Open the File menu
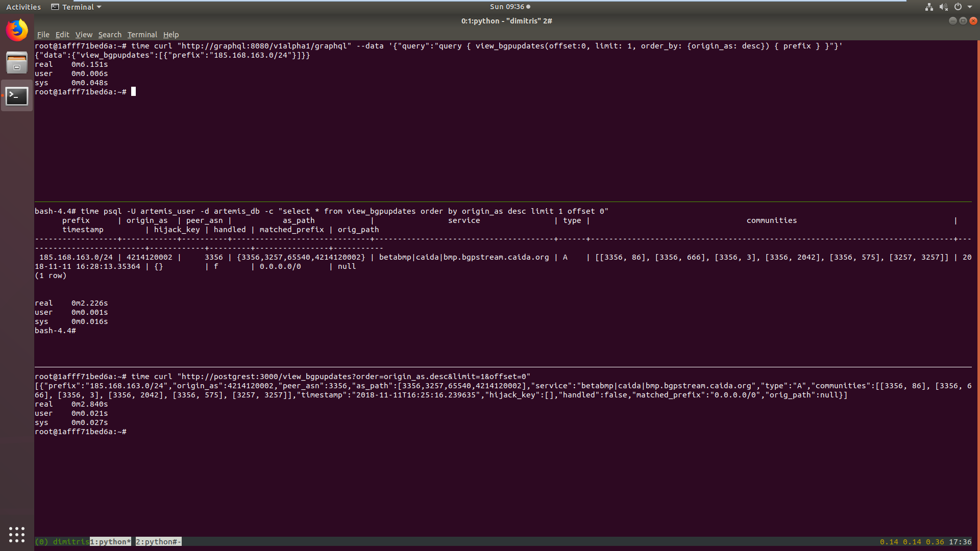The height and width of the screenshot is (551, 980). click(x=43, y=35)
